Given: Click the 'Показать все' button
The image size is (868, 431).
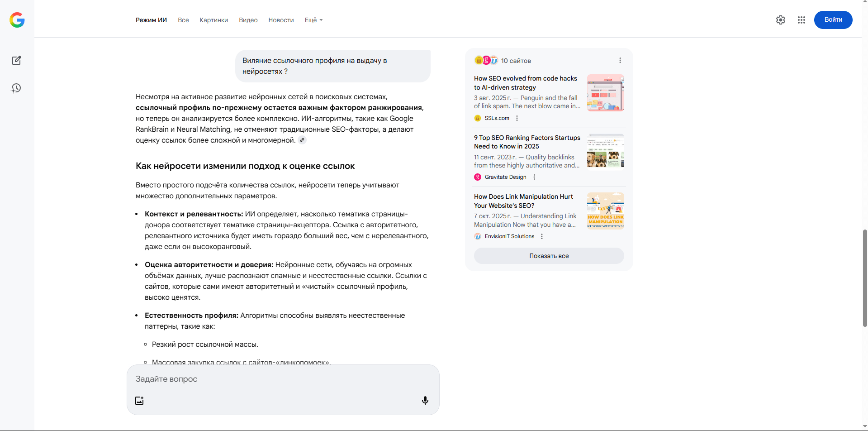Looking at the screenshot, I should [x=549, y=256].
